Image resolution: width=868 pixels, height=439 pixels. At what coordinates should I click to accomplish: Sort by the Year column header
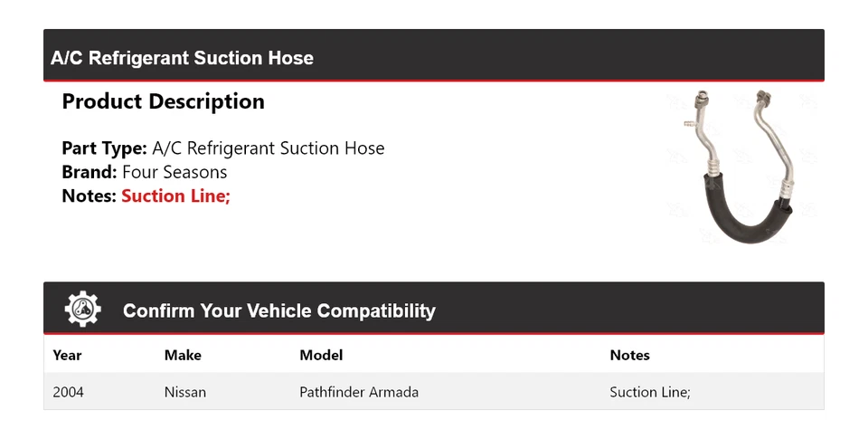click(x=67, y=355)
